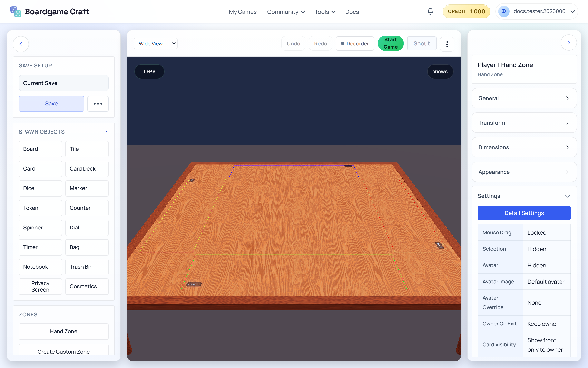Click the Mouse Drag Locked value
The image size is (588, 368).
click(546, 233)
